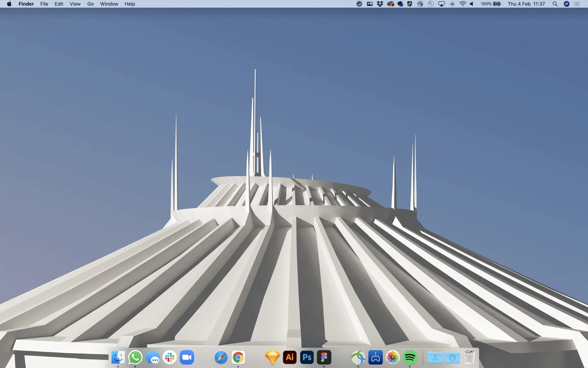Click the shield with pulse status icon
Viewport: 588px width, 368px height.
click(x=410, y=4)
